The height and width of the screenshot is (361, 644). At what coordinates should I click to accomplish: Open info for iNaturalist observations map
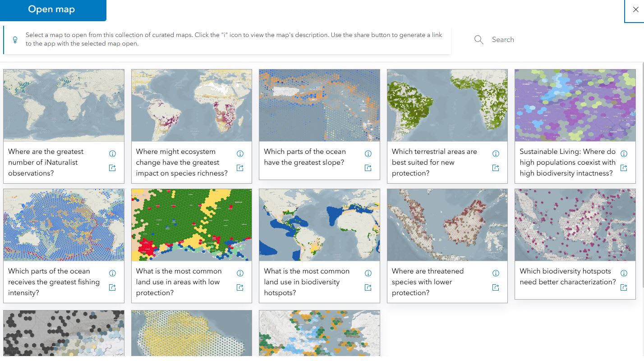(x=112, y=153)
